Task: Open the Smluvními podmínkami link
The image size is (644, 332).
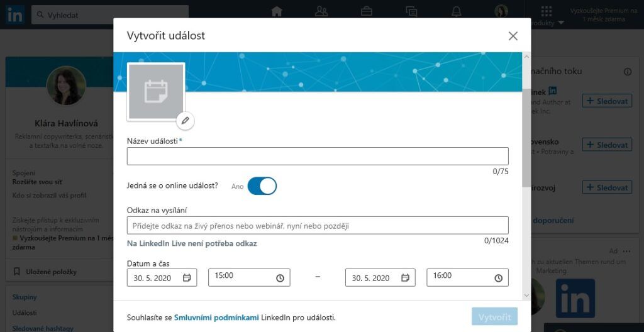Action: coord(216,318)
